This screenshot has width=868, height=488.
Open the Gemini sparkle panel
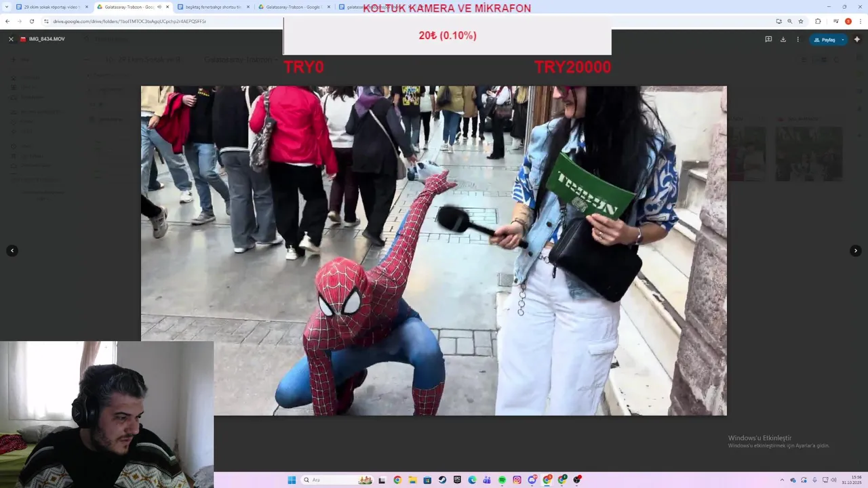pos(857,39)
